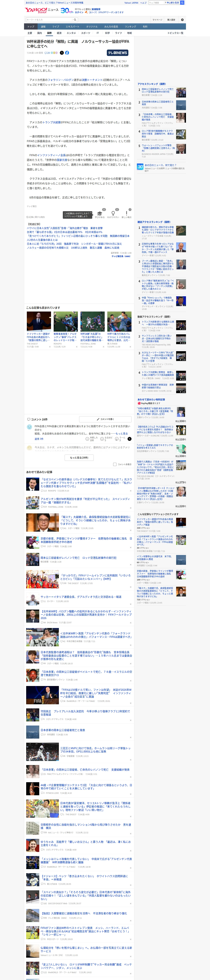Image resolution: width=210 pixels, height=980 pixels.
Task: Select the 地域 category
Action: 130,33
